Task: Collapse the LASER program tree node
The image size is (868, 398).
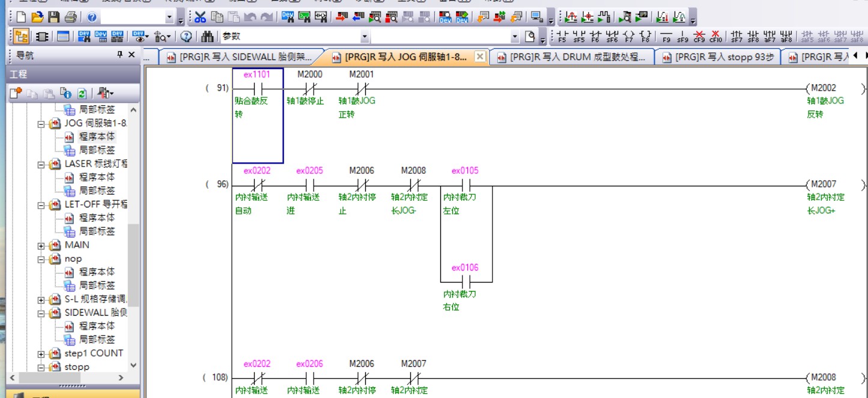Action: [x=41, y=164]
